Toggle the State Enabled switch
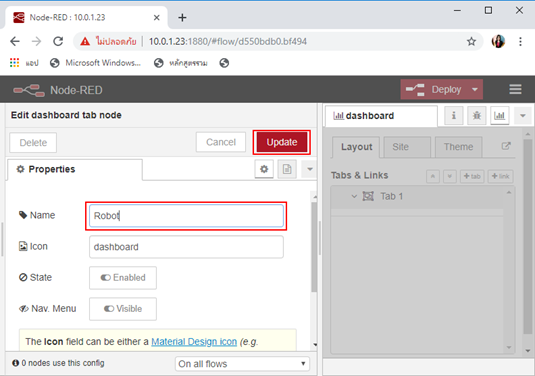This screenshot has height=376, width=535. (123, 278)
